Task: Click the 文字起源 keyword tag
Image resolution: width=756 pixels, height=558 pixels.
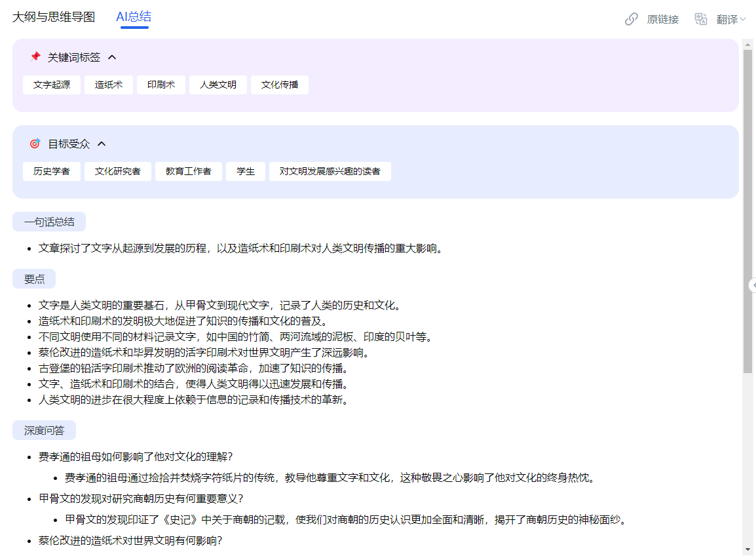Action: point(52,85)
